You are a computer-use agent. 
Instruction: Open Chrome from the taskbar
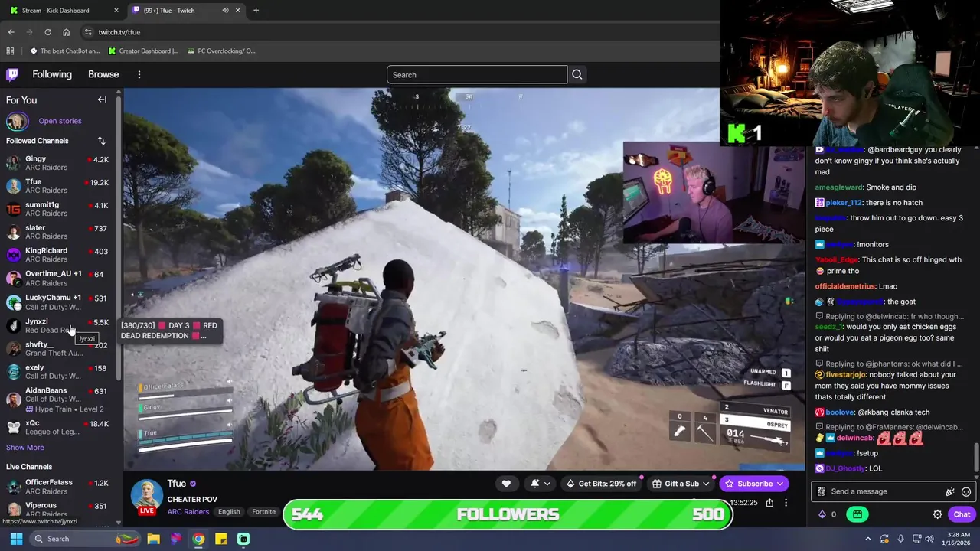tap(198, 539)
